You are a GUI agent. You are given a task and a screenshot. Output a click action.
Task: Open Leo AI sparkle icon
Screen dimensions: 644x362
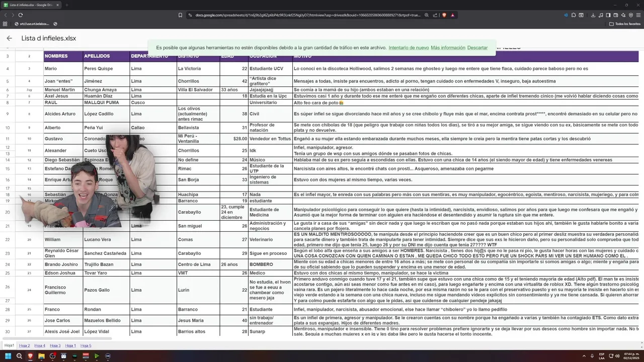tap(623, 15)
